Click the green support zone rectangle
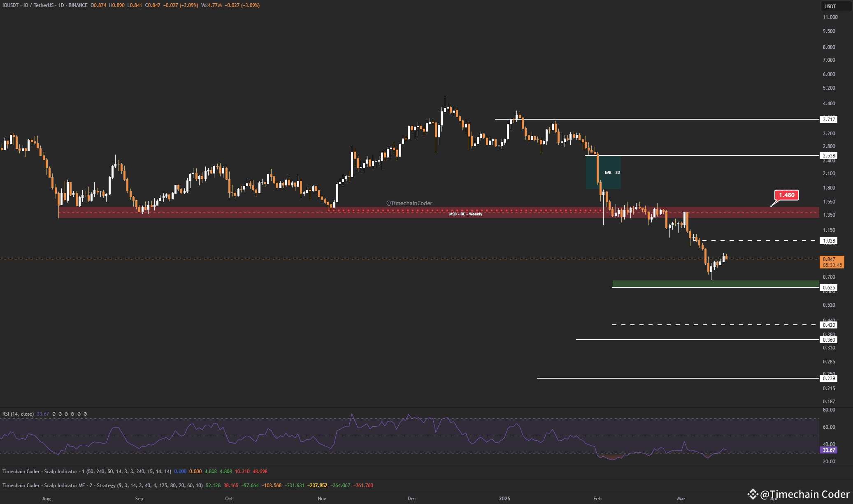 716,284
